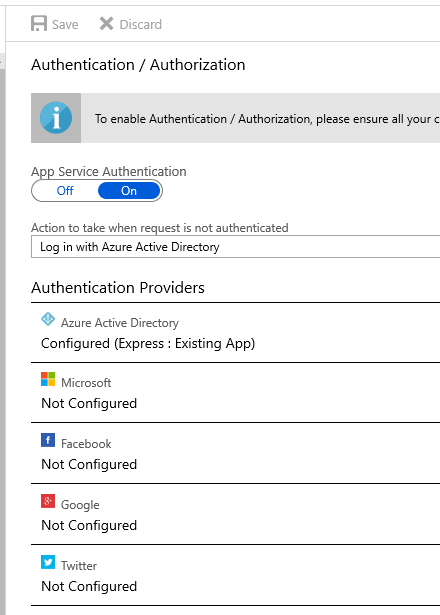Click the Twitter bird icon

pyautogui.click(x=48, y=562)
